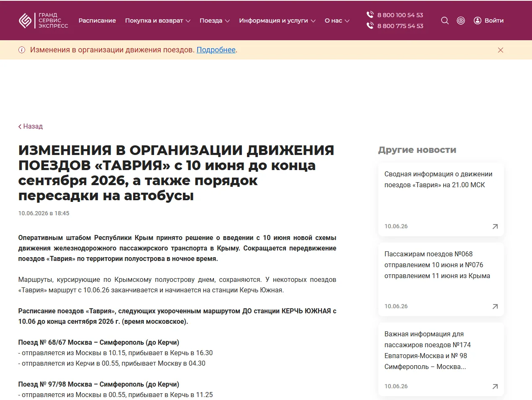Open the 'Покупка и возврат' menu
The image size is (532, 400).
tap(158, 21)
